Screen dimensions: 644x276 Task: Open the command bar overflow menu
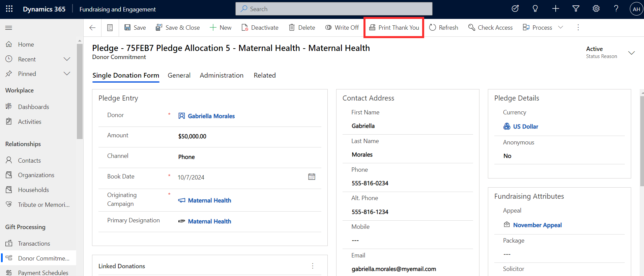click(578, 28)
